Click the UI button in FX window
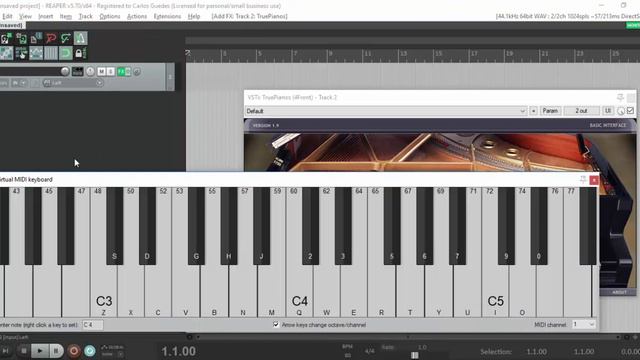Screen dimensions: 640x360 (x=608, y=111)
